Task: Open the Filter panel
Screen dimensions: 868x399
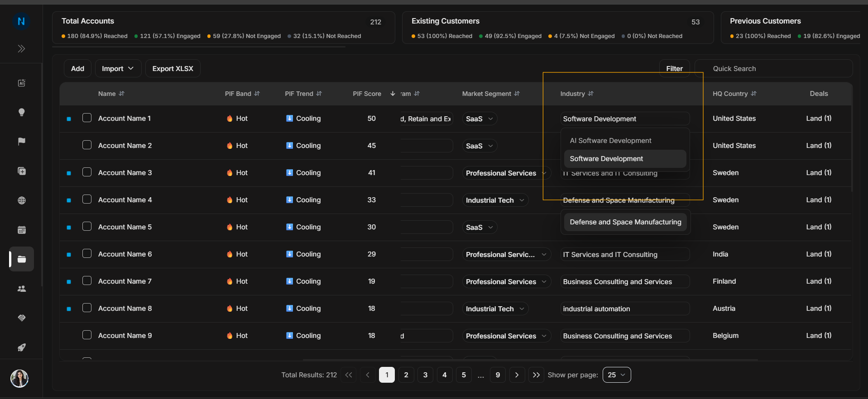Action: click(674, 68)
